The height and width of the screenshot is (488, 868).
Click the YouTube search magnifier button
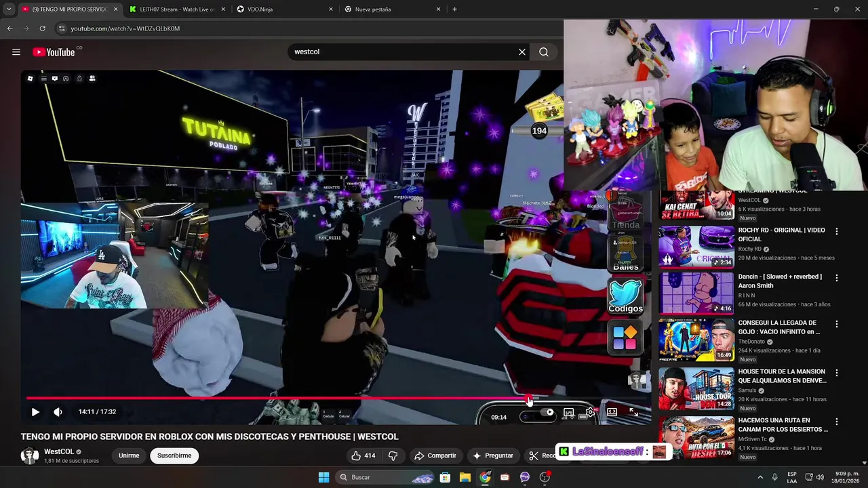point(544,52)
